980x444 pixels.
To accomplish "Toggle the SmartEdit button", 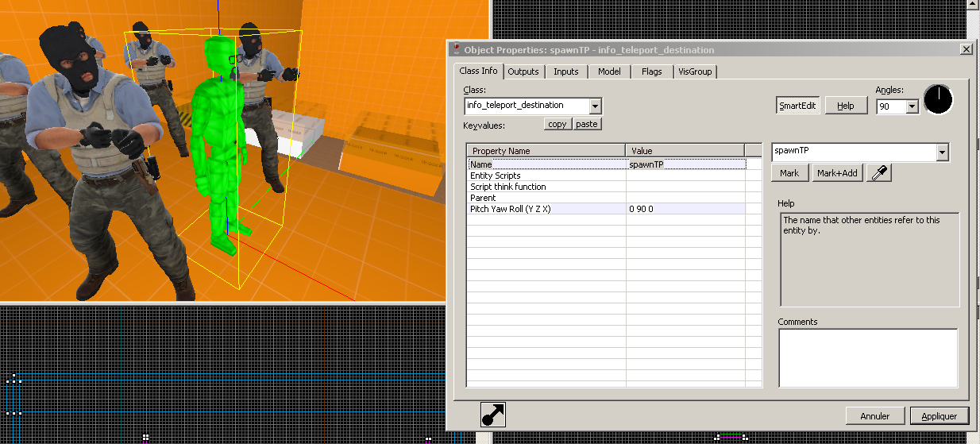I will click(x=797, y=106).
